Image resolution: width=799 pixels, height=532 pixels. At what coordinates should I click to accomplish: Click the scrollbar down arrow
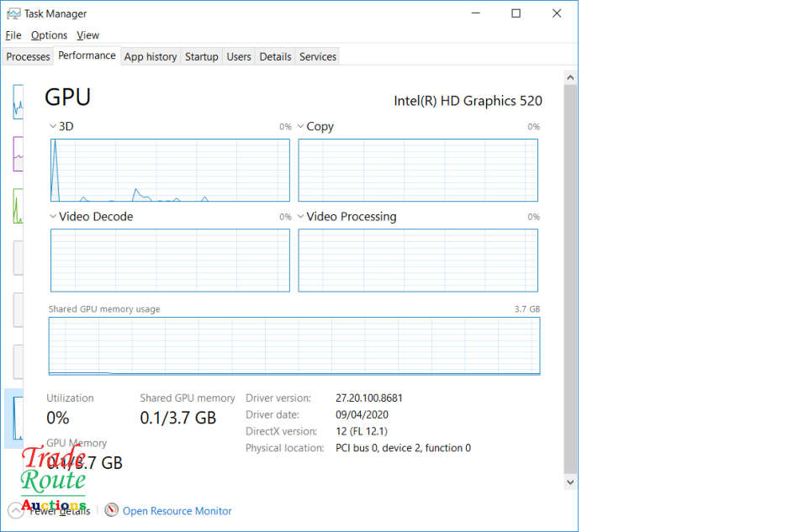point(570,482)
